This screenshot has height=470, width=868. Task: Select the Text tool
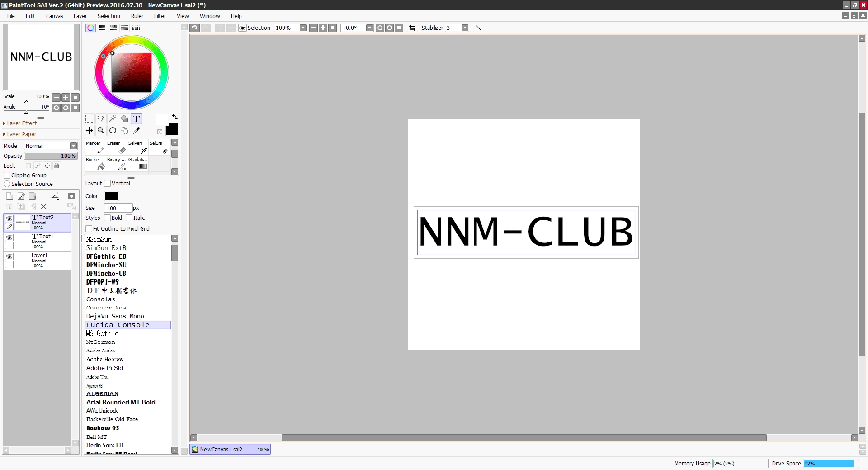pyautogui.click(x=137, y=119)
